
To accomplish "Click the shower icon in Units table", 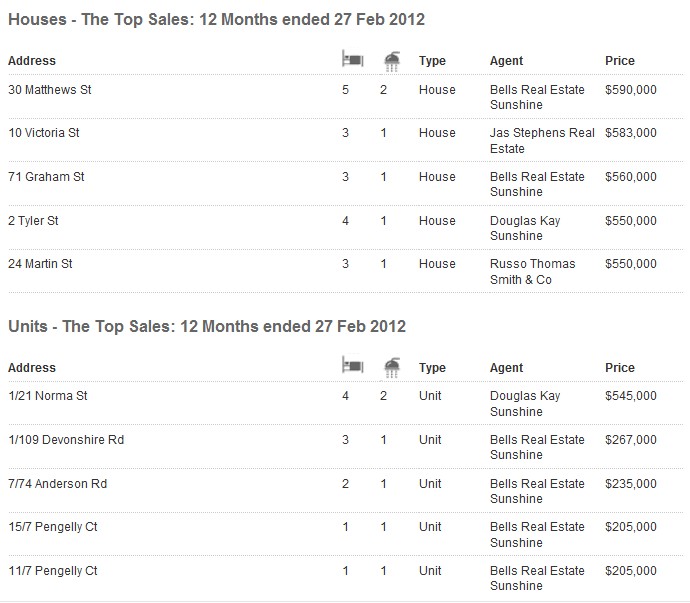I will click(x=392, y=368).
